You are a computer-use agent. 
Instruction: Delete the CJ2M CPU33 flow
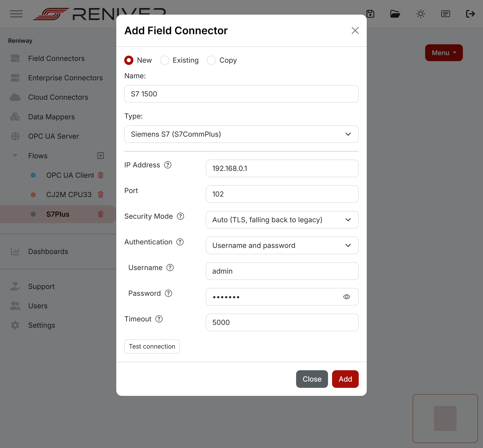click(101, 195)
